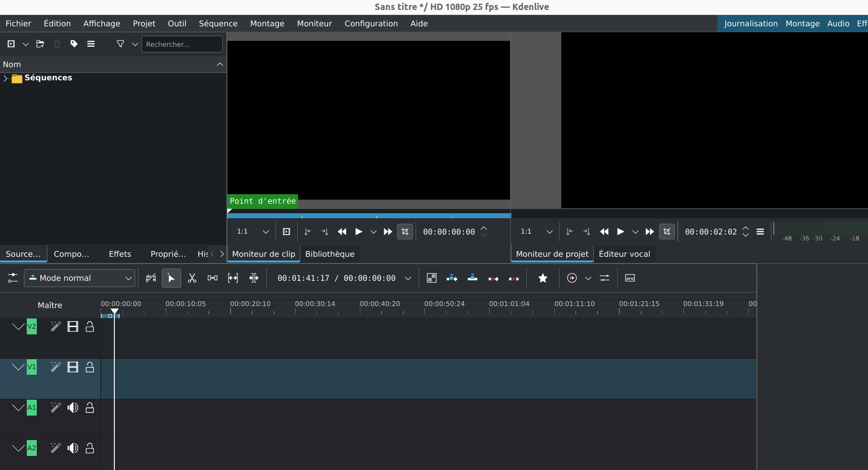Open the Projet menu
This screenshot has height=470, width=868.
[x=144, y=24]
